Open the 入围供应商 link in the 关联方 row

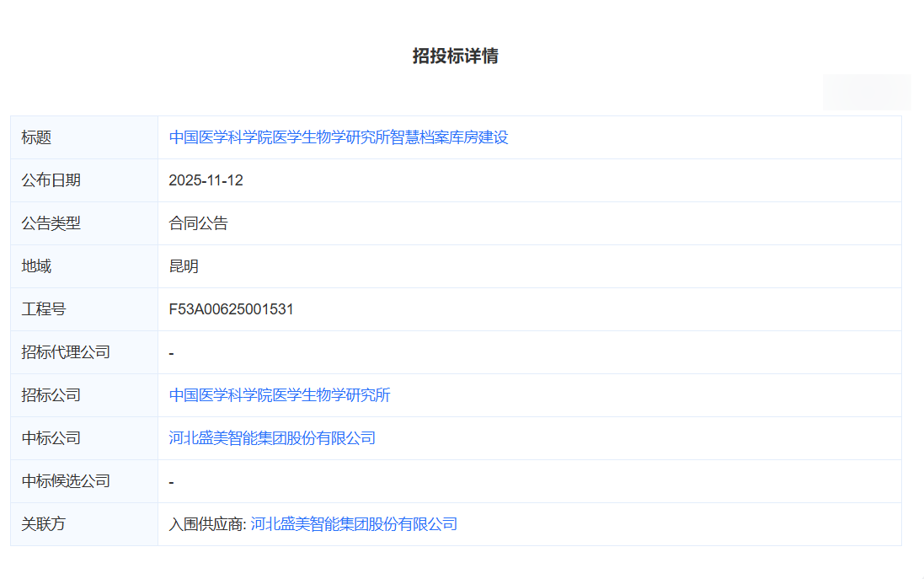click(355, 523)
